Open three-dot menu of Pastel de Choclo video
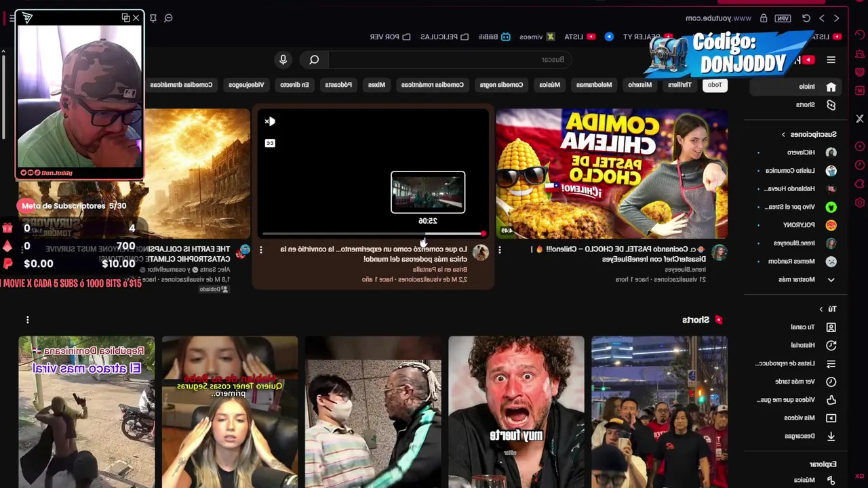This screenshot has width=868, height=488. pos(500,250)
